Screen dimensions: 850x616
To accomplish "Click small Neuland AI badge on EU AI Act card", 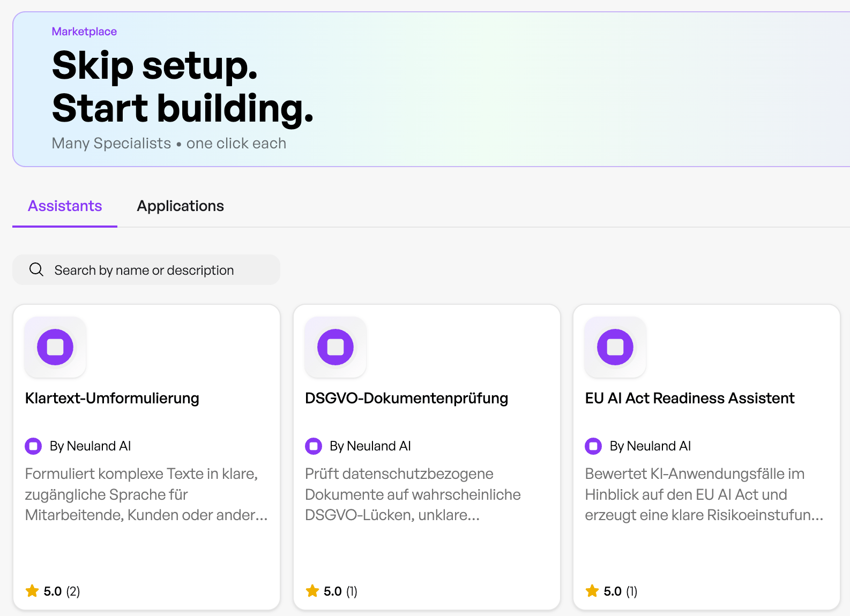I will [x=593, y=446].
